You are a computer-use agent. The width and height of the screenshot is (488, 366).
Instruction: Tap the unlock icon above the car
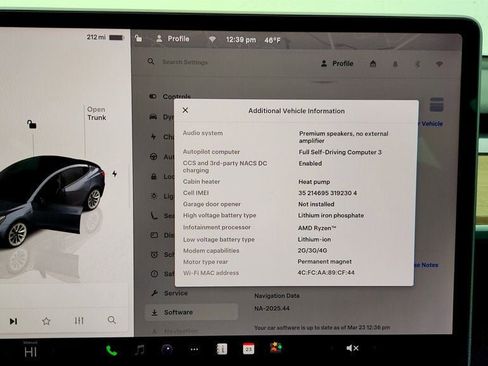coord(31,124)
